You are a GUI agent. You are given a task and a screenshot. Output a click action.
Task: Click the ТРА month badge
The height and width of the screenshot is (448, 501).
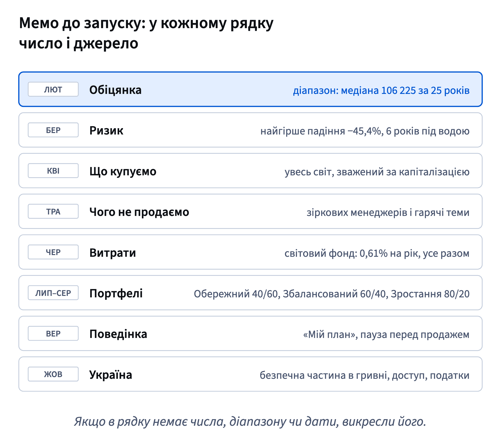click(x=53, y=212)
